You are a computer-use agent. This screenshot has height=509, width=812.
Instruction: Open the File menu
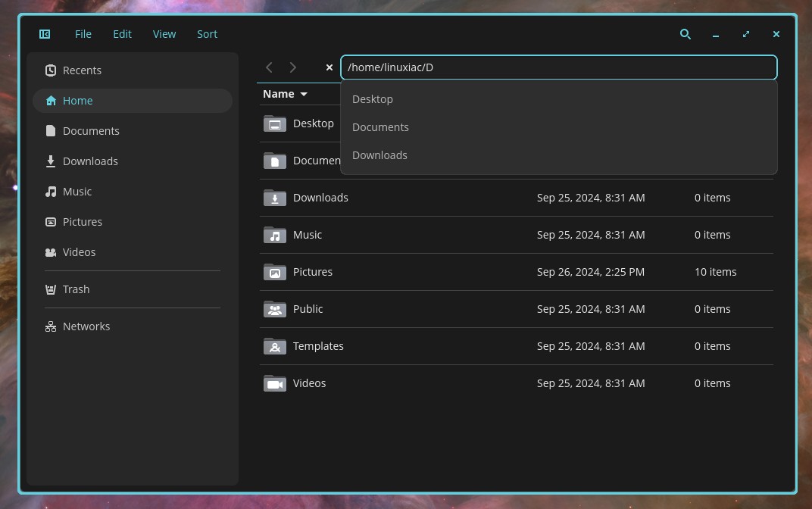83,34
